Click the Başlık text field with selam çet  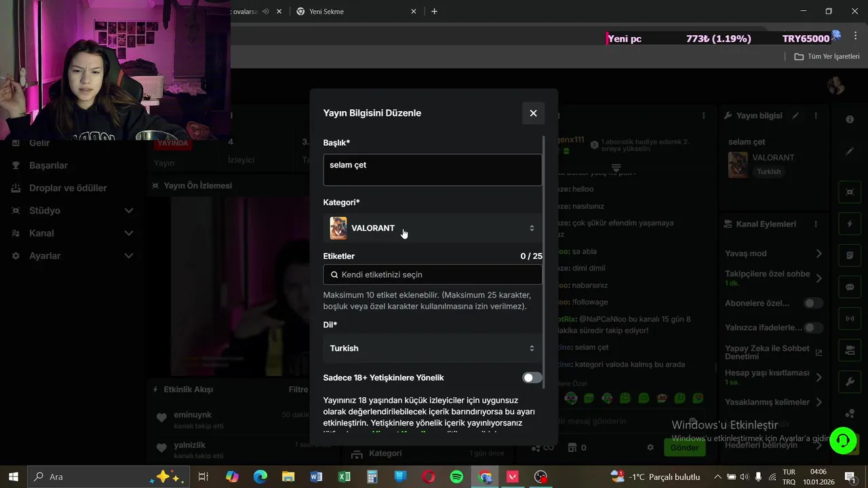[x=433, y=169]
